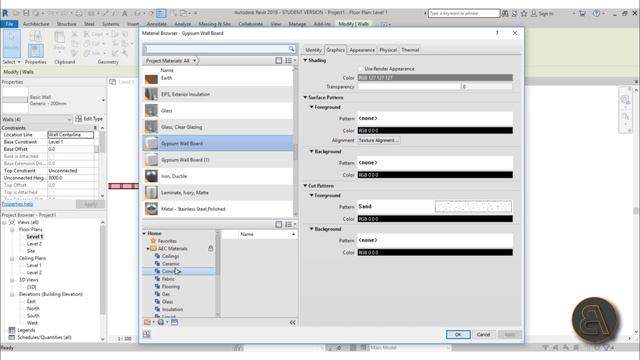Open the project materials list view options dropdown
The width and height of the screenshot is (640, 360).
click(291, 60)
